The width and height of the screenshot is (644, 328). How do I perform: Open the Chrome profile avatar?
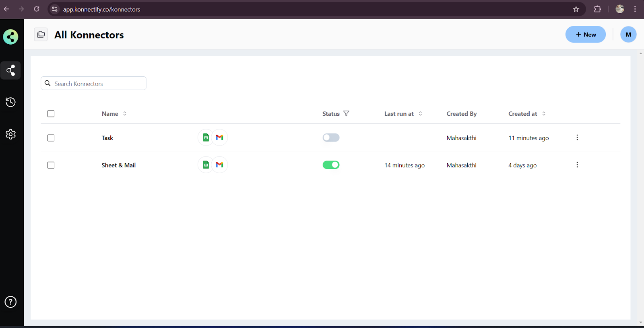620,9
